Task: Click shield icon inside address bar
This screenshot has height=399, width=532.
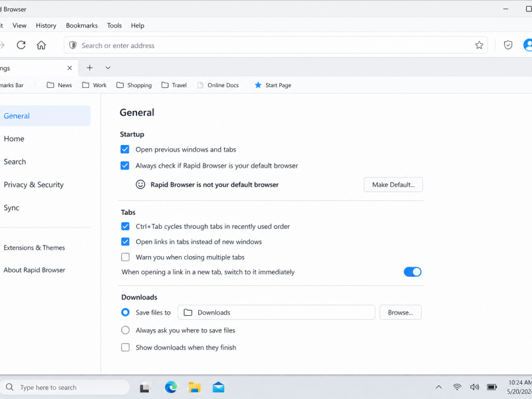Action: (x=72, y=45)
